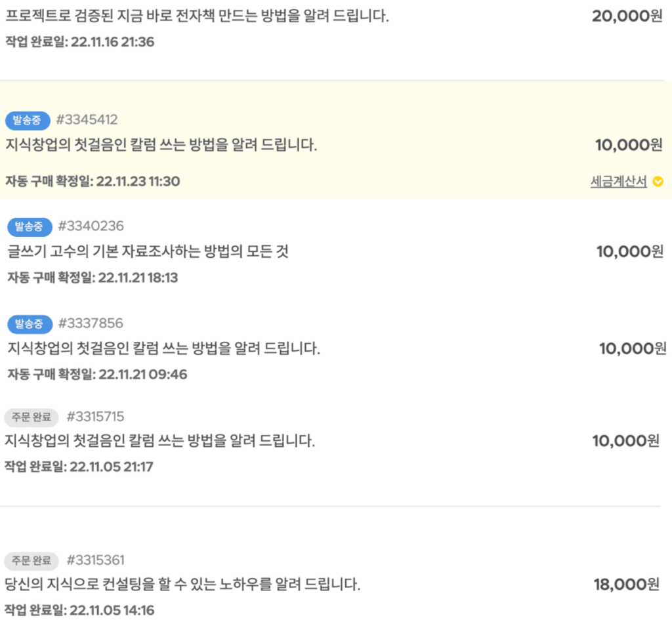The height and width of the screenshot is (622, 672).
Task: Select order number #3315715
Action: click(96, 417)
